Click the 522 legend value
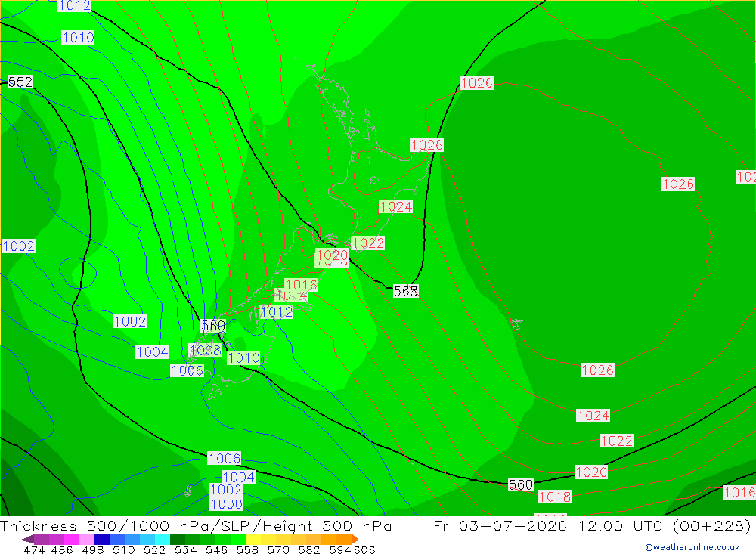 pos(155,549)
